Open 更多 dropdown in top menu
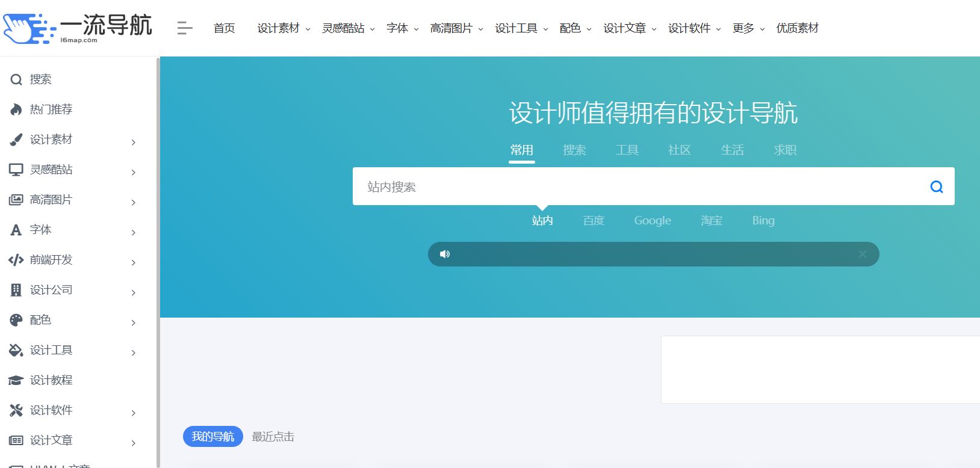This screenshot has width=980, height=468. tap(749, 28)
